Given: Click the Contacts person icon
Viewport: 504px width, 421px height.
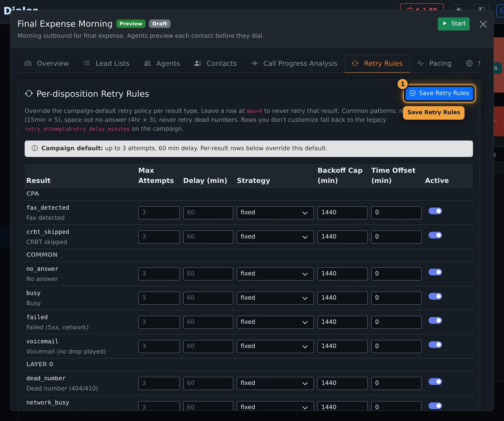Looking at the screenshot, I should point(198,63).
